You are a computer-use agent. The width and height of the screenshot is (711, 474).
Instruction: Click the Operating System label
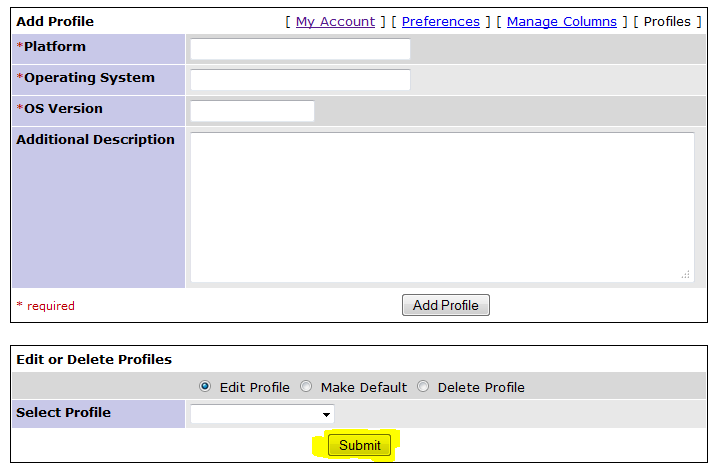tap(89, 78)
